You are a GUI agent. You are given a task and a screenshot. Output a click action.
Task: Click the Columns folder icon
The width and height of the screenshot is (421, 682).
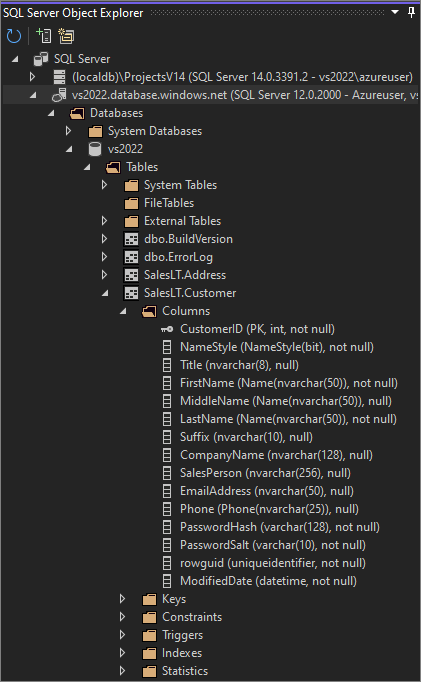click(149, 311)
